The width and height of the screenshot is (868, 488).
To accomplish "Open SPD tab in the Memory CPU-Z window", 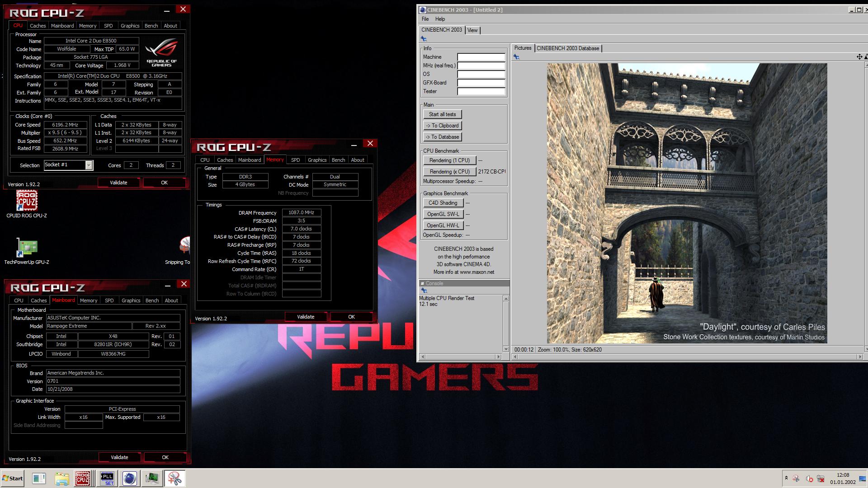I will click(295, 160).
